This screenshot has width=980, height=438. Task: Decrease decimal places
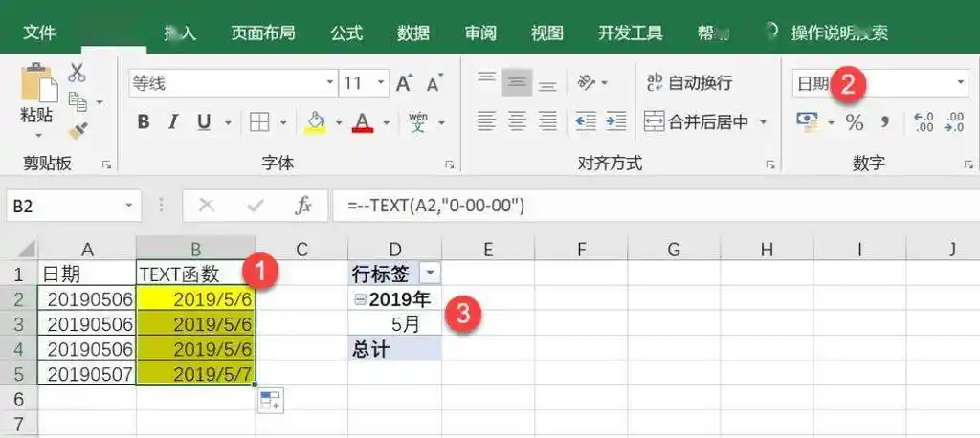pos(954,121)
